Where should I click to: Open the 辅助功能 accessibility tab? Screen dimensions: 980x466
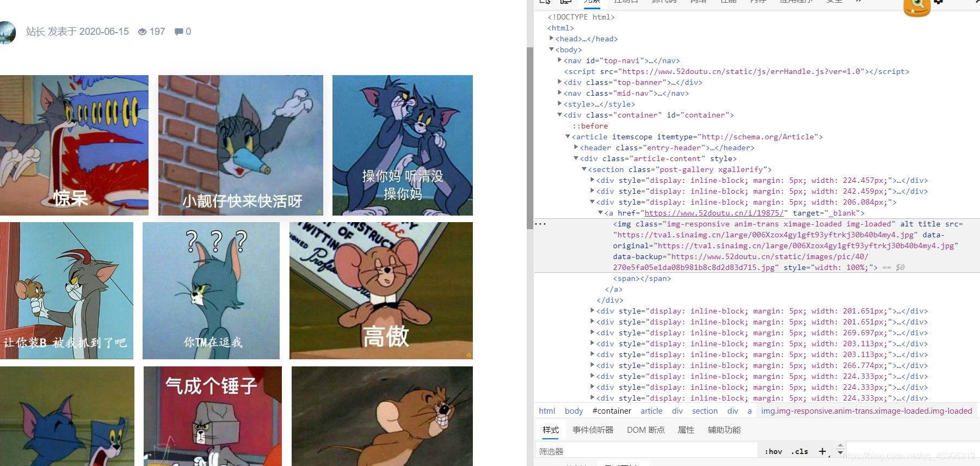(724, 430)
